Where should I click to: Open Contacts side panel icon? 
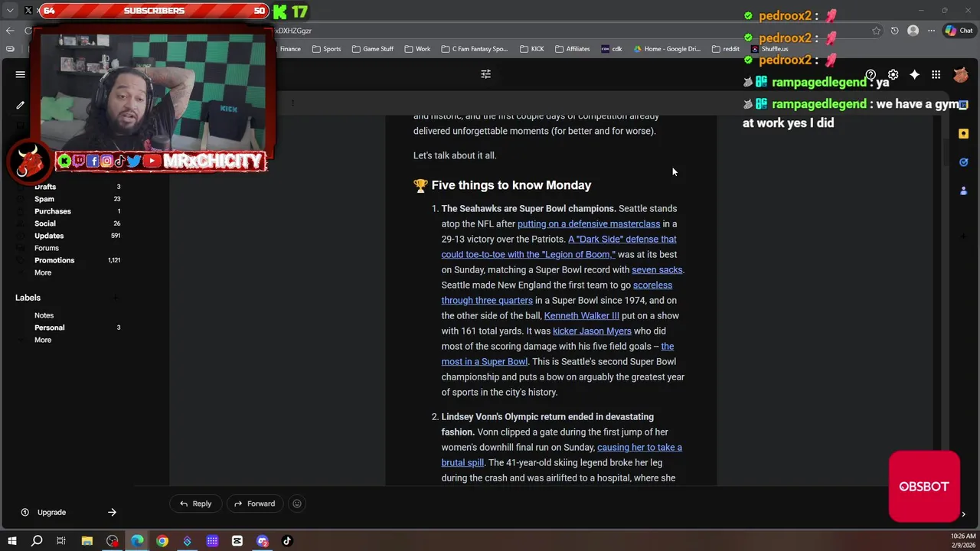click(x=963, y=191)
